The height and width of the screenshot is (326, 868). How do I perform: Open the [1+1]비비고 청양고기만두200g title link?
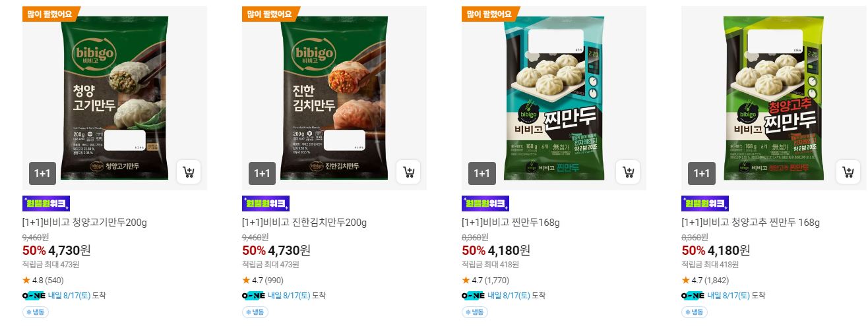click(84, 223)
